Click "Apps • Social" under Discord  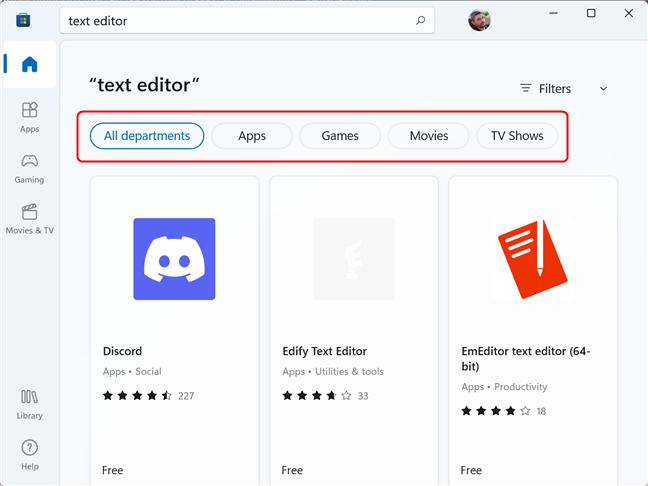(x=132, y=372)
